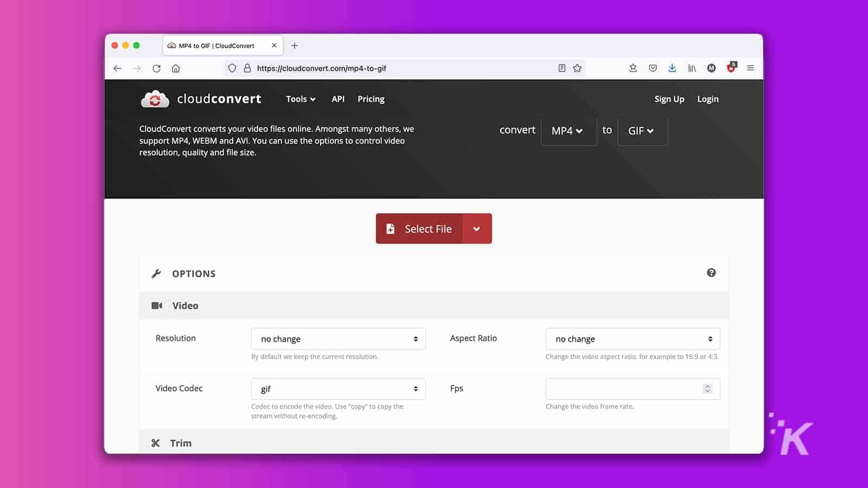This screenshot has width=868, height=488.
Task: Open the Tools dropdown menu
Action: 301,99
